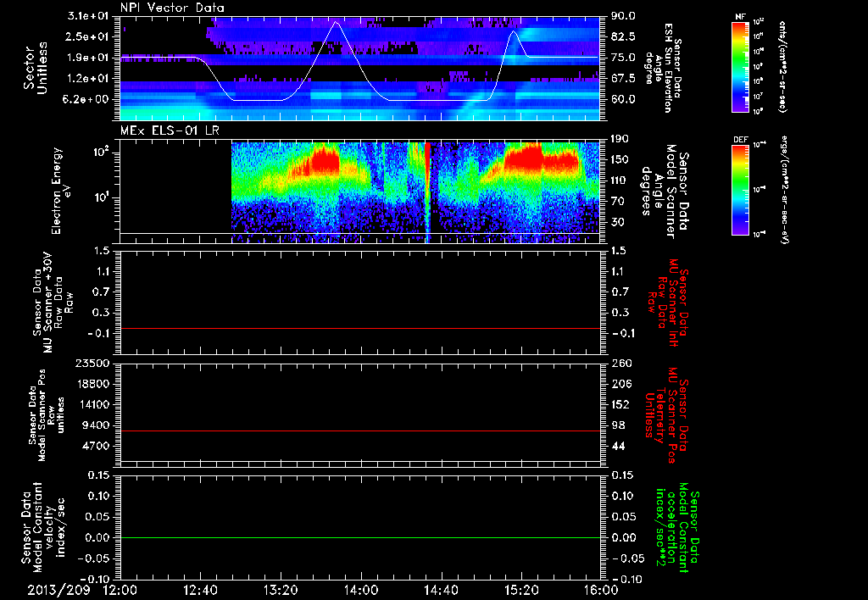Click the NF label above the top color bar
Screen dimensions: 868x600
(740, 17)
